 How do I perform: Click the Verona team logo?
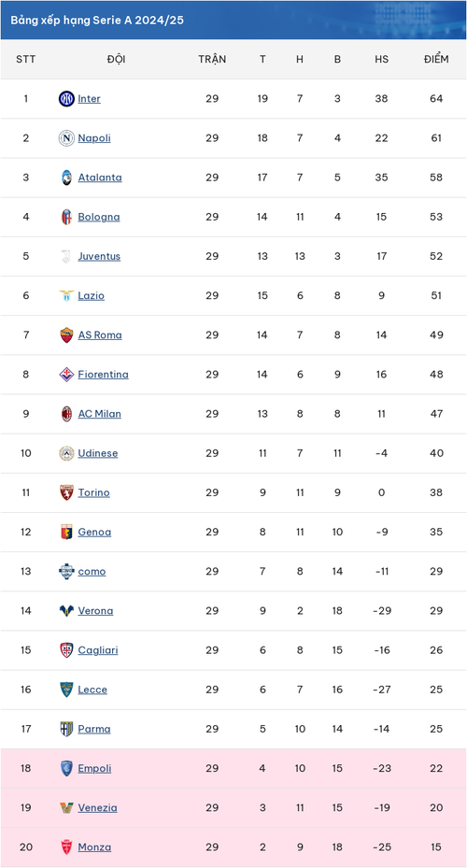tap(66, 610)
